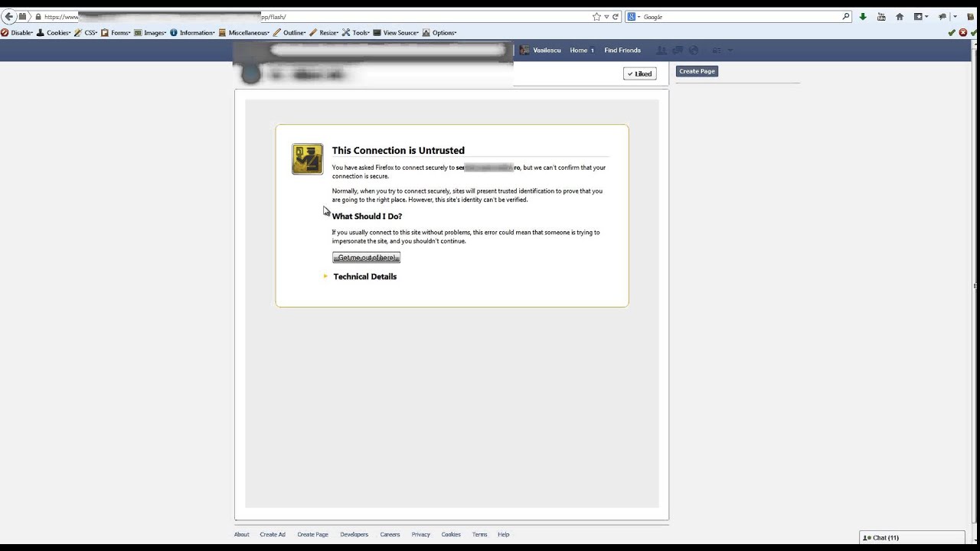Click the Create Page button
Image resolution: width=980 pixels, height=551 pixels.
pyautogui.click(x=697, y=71)
